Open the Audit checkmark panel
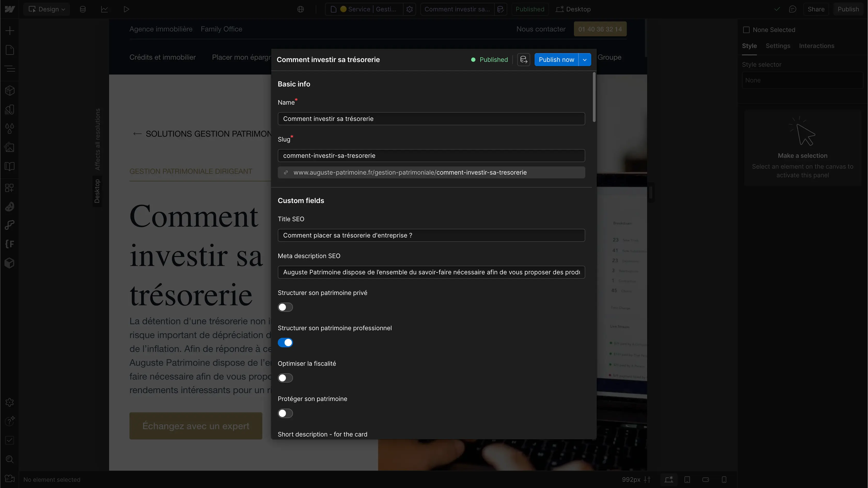 tap(10, 440)
